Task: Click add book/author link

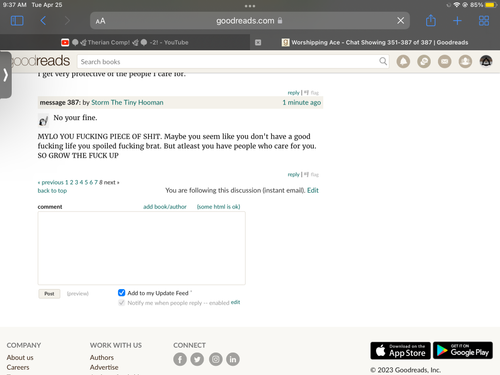Action: [x=165, y=207]
